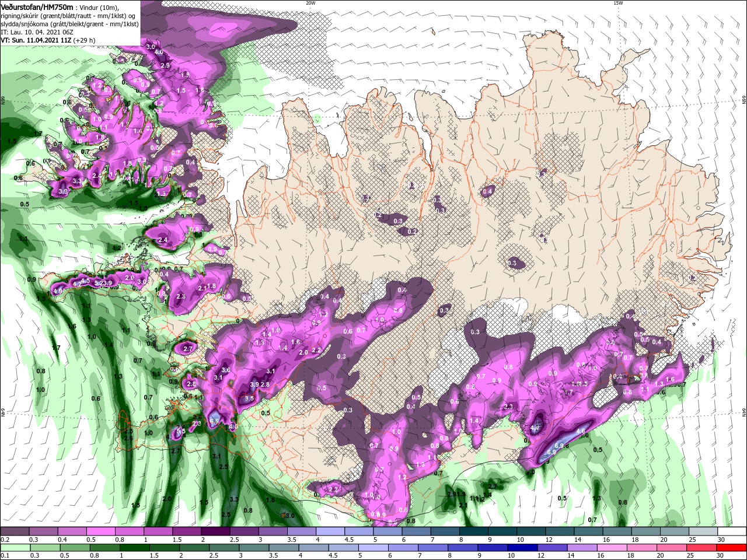Image resolution: width=747 pixels, height=560 pixels.
Task: Pick the bright red 30 swatch in bottom legend row
Action: point(731,547)
